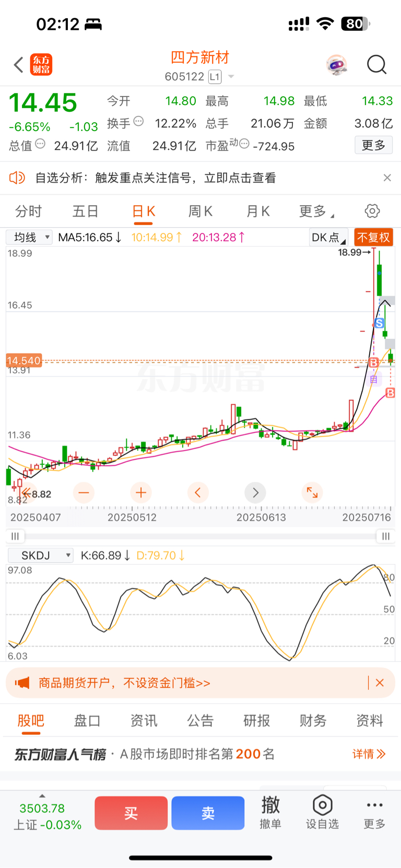The image size is (401, 868).
Task: Open 商品期货开户 promotion link
Action: 124,683
